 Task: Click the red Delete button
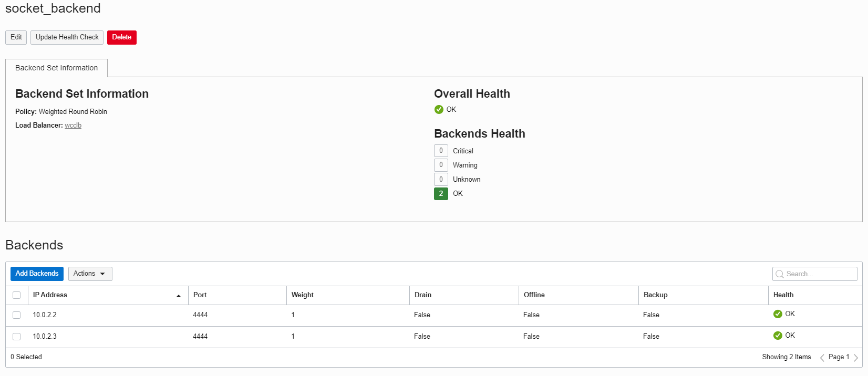coord(122,37)
